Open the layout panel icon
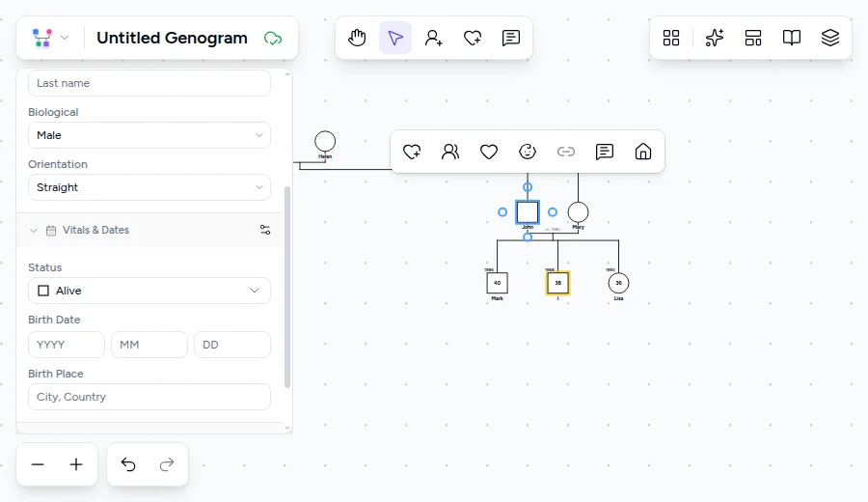The width and height of the screenshot is (868, 502). [753, 38]
